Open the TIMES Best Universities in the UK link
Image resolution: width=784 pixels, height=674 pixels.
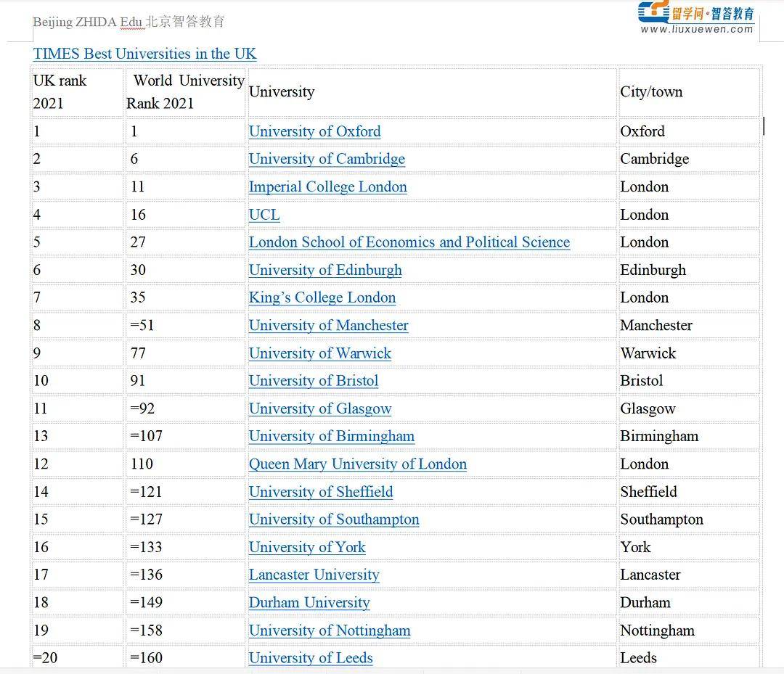coord(144,54)
